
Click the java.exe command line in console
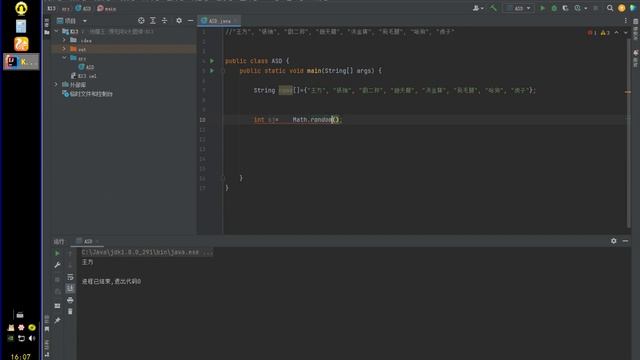pos(147,252)
